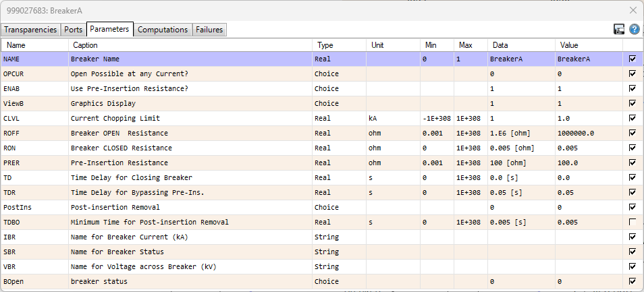Uncheck the RON row checkbox
This screenshot has width=644, height=292.
tap(633, 148)
